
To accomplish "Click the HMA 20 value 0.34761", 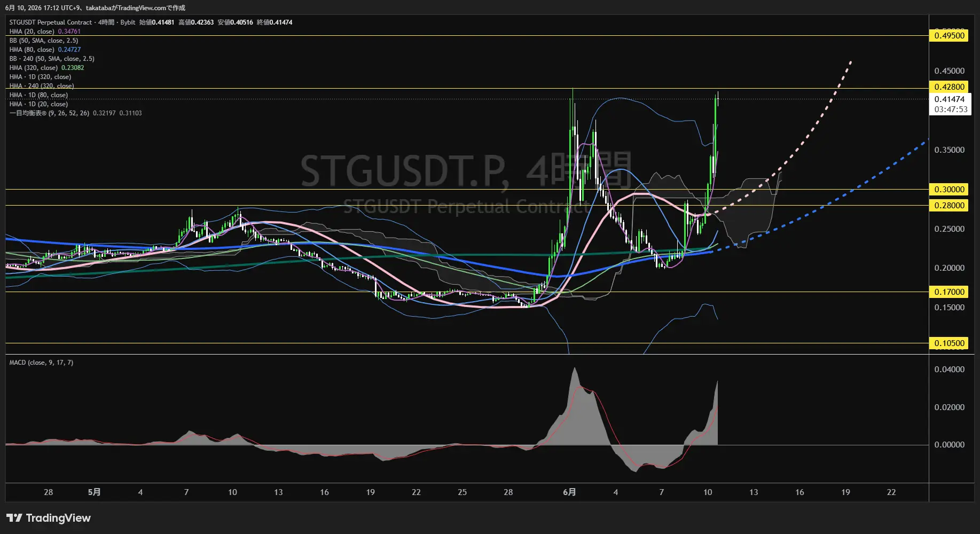I will [69, 32].
